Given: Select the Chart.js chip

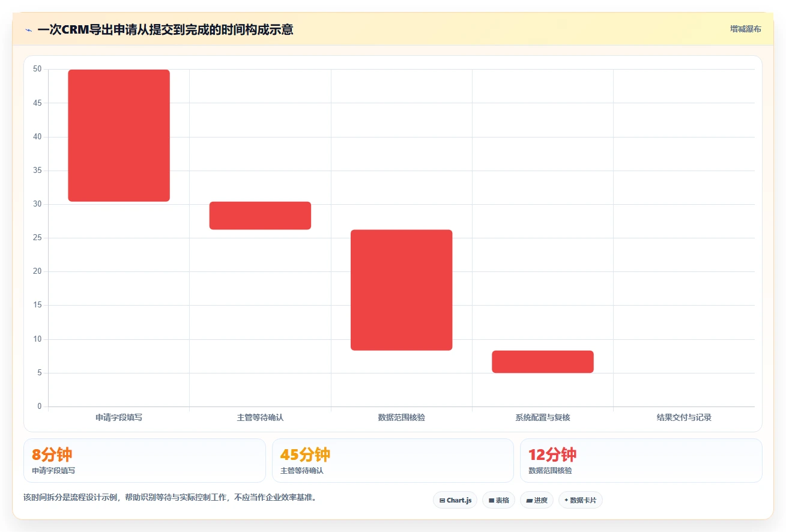Looking at the screenshot, I should [455, 500].
